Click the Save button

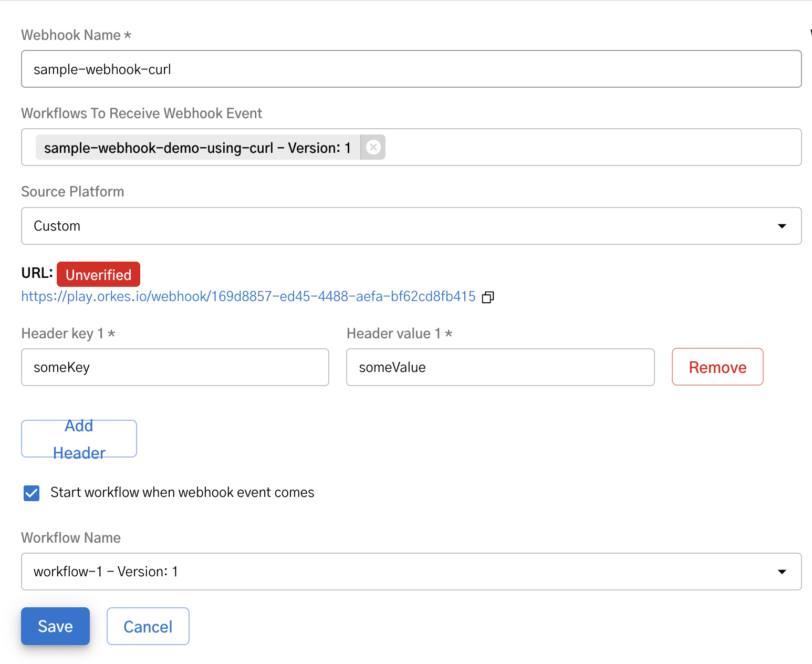55,626
